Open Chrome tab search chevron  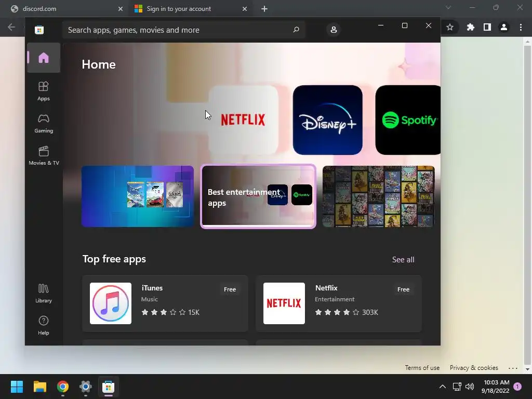pos(448,7)
